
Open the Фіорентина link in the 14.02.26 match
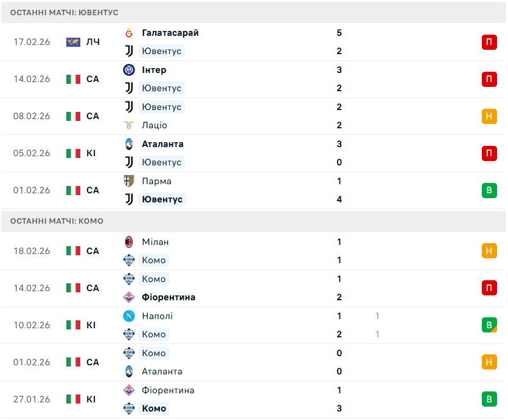click(169, 297)
